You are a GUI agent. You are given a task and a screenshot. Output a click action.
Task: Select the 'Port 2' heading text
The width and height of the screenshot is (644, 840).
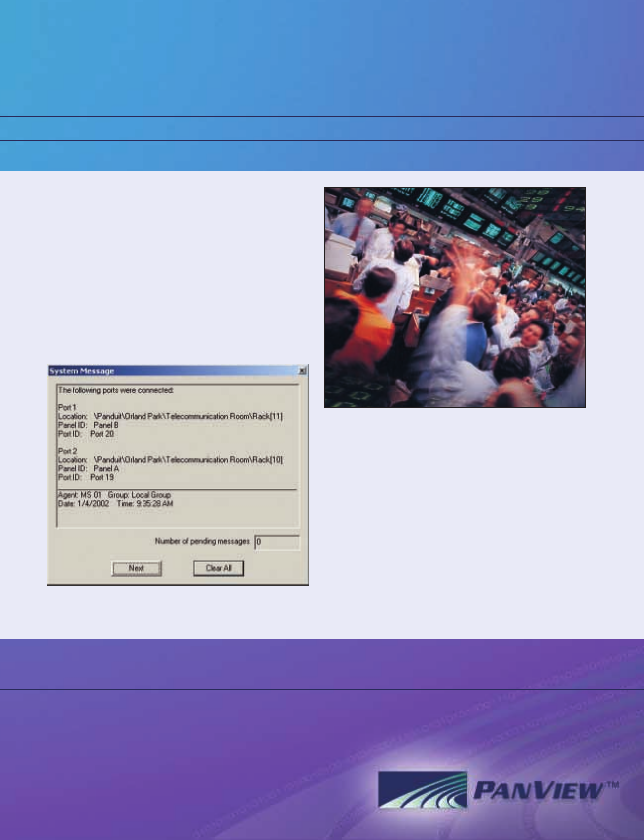[68, 451]
